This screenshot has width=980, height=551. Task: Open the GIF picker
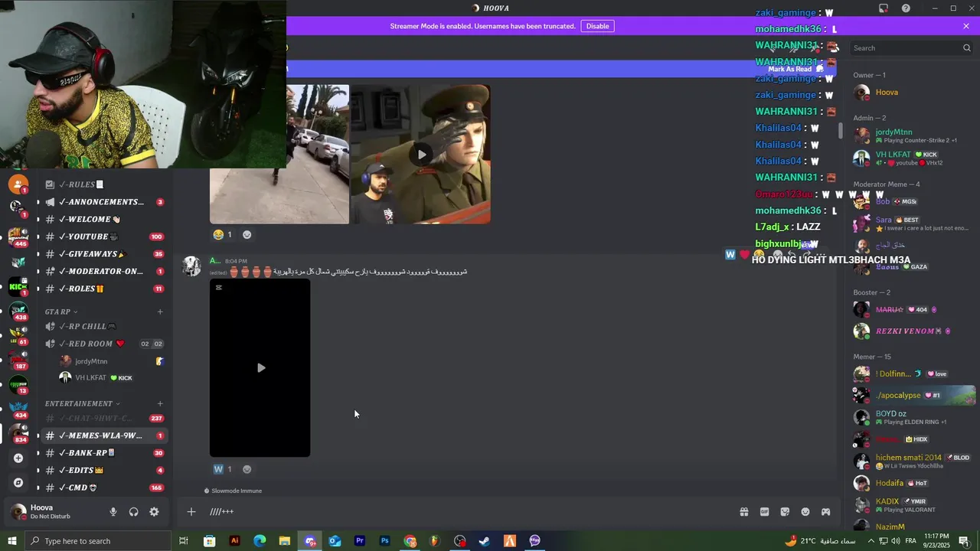click(764, 512)
